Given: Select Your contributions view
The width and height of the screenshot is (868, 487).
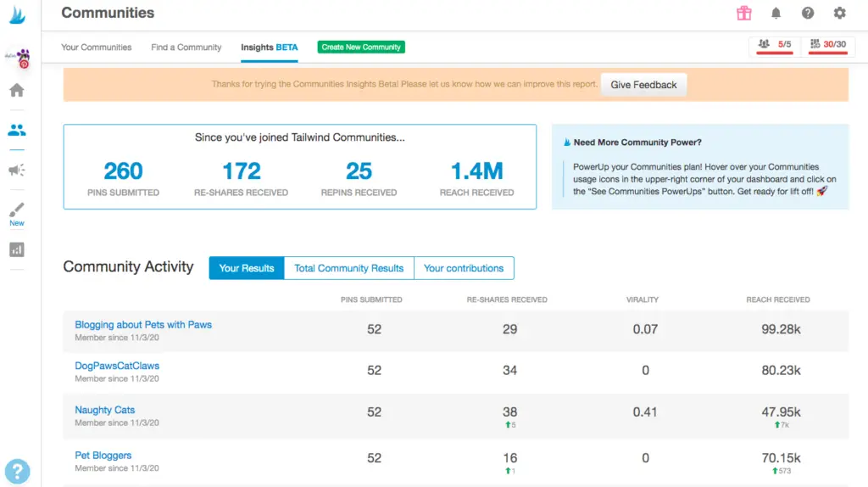Looking at the screenshot, I should pyautogui.click(x=464, y=268).
